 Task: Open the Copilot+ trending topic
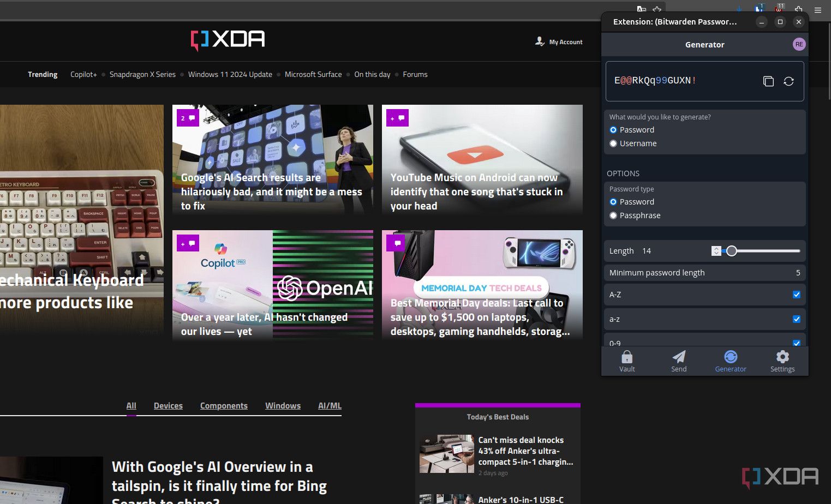point(83,74)
